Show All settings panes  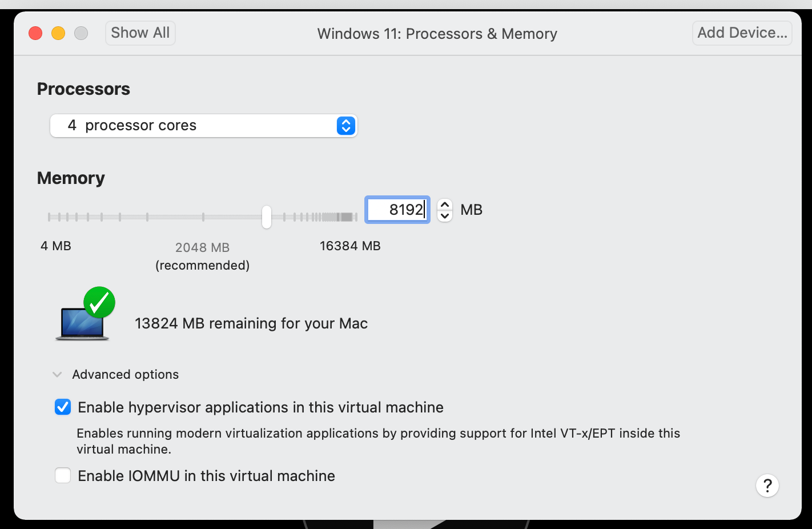[140, 33]
